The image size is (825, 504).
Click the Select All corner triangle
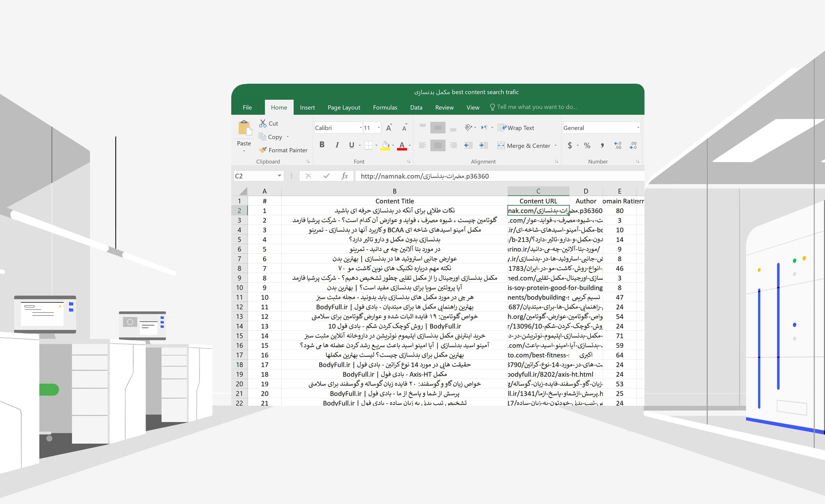243,191
